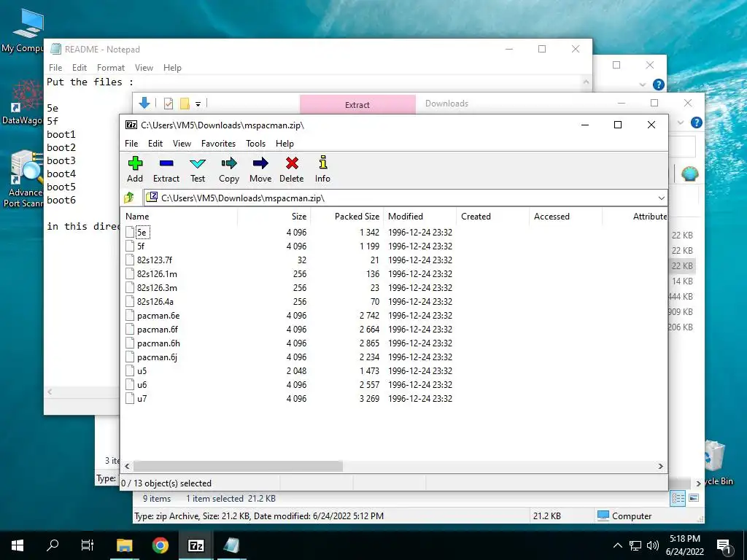
Task: Open the Explorer quick access toolbar dropdown
Action: pos(198,104)
